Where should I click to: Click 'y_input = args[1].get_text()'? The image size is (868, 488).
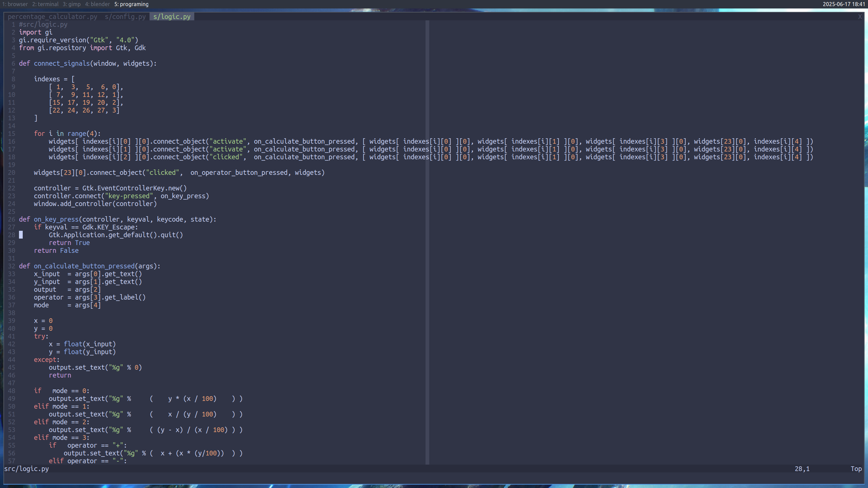[88, 282]
